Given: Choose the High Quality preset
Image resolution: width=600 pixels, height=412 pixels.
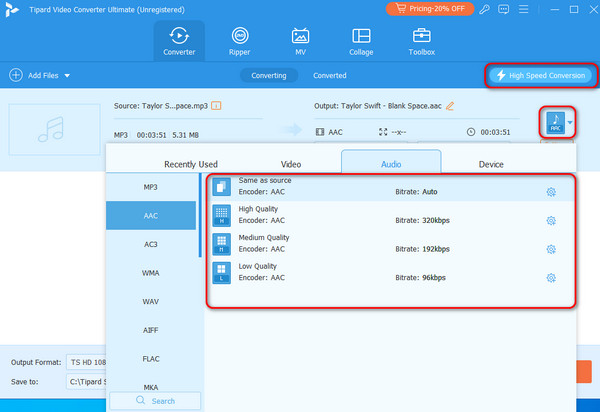Looking at the screenshot, I should tap(392, 215).
